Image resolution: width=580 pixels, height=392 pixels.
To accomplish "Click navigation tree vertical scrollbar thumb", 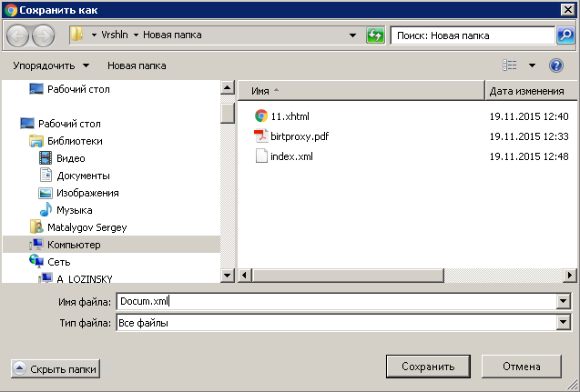I will [x=227, y=113].
